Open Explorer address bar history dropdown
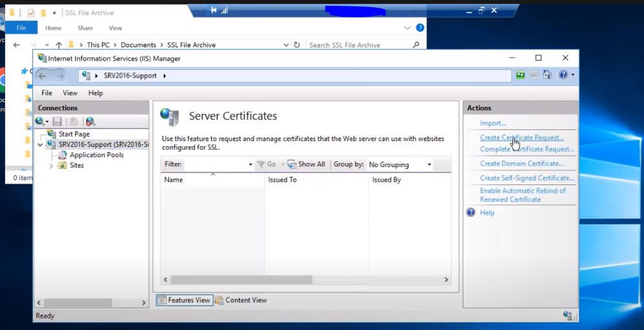The height and width of the screenshot is (330, 644). 286,45
